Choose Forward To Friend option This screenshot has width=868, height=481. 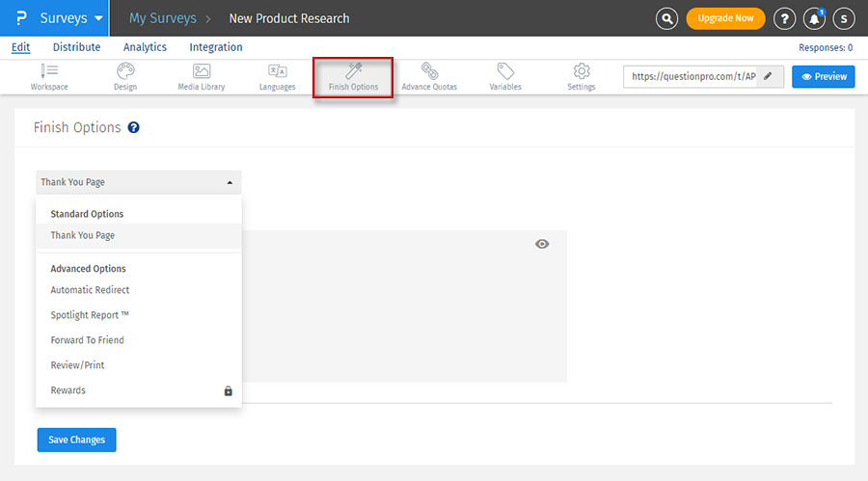click(x=87, y=340)
